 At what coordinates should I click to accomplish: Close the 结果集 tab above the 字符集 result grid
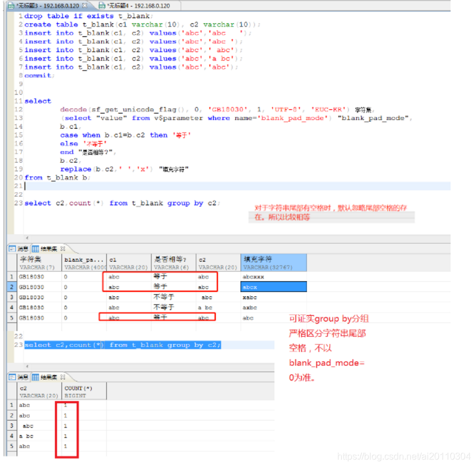click(x=63, y=249)
